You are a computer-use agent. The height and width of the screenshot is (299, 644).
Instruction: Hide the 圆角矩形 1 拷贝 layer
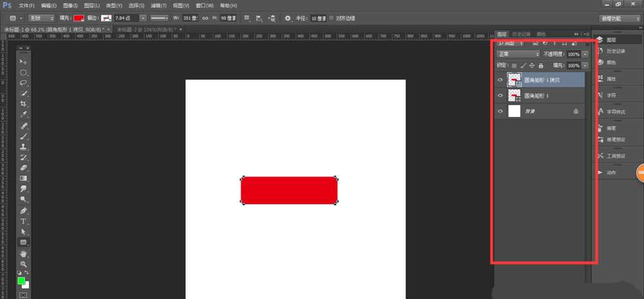pos(500,80)
